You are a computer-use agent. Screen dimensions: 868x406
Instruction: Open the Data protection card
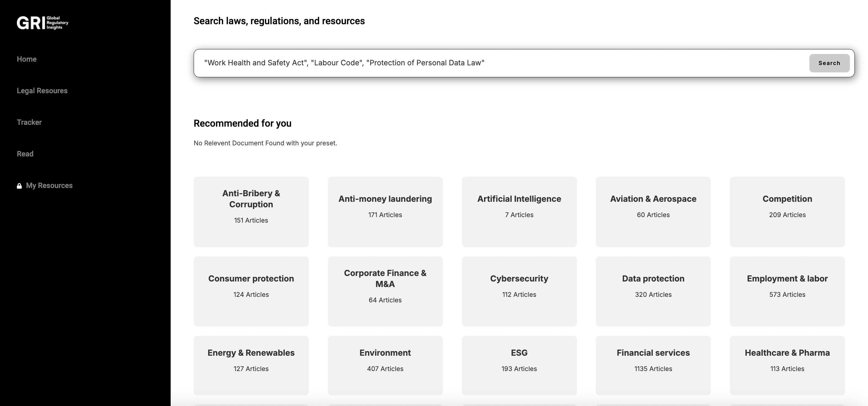pos(653,292)
